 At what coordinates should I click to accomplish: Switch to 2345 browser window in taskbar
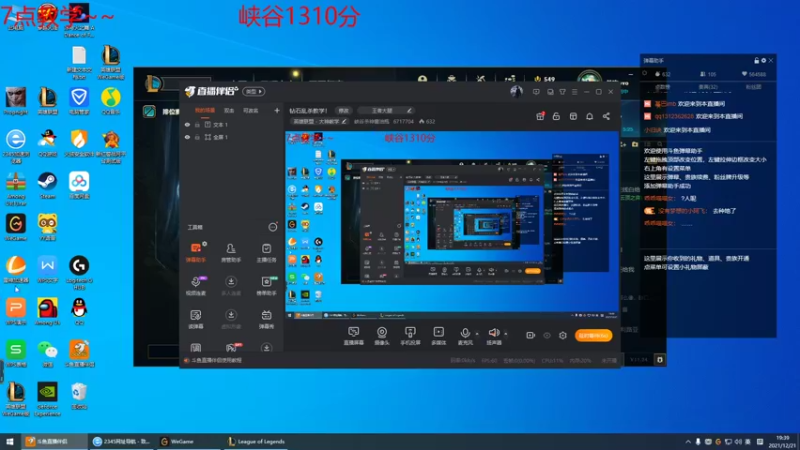point(121,442)
